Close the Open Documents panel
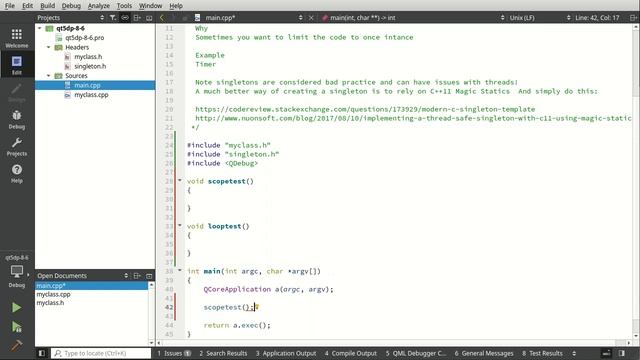Image resolution: width=640 pixels, height=360 pixels. coord(149,276)
